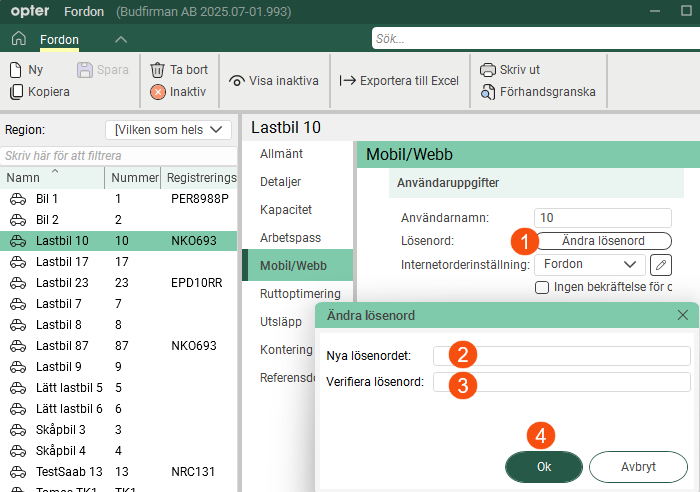Print using the Skriv ut icon
The image size is (700, 492).
(x=488, y=70)
